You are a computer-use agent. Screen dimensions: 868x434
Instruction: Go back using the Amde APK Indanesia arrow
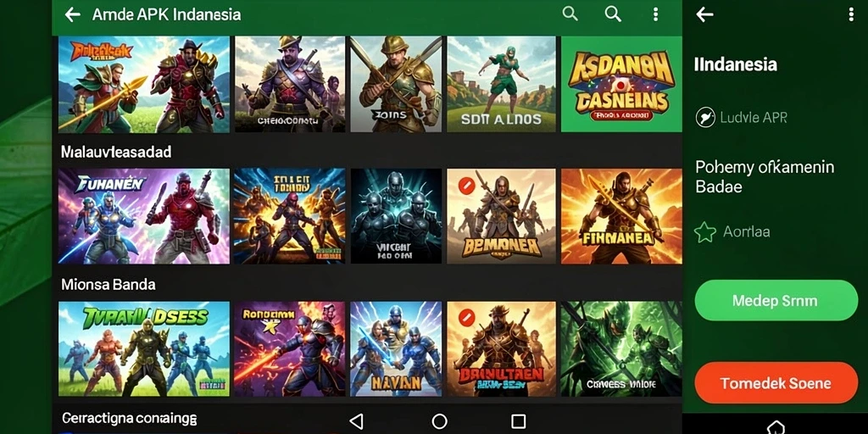tap(73, 14)
